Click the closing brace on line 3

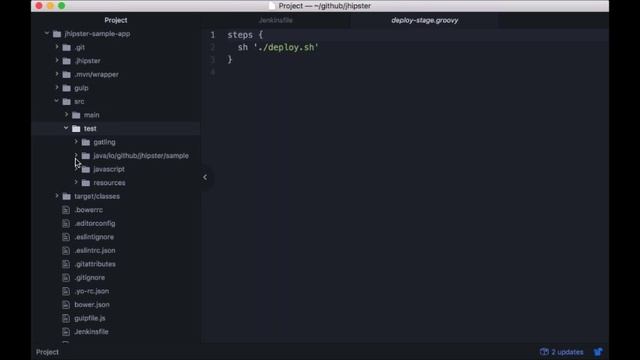click(230, 60)
